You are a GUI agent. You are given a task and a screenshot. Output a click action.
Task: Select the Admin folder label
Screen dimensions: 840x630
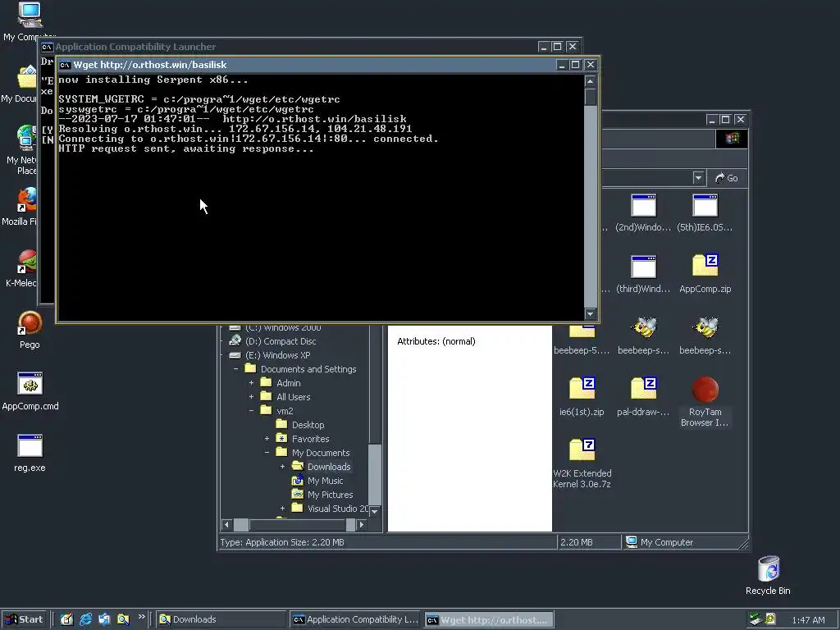pyautogui.click(x=288, y=383)
